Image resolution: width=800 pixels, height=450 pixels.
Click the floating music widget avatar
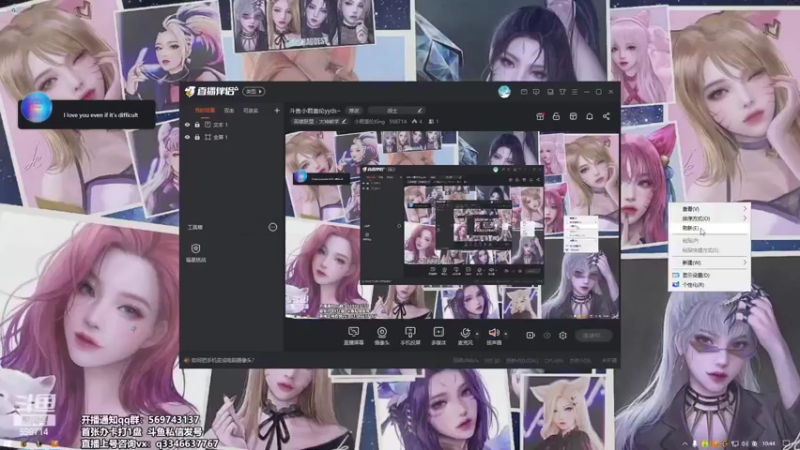[x=37, y=108]
